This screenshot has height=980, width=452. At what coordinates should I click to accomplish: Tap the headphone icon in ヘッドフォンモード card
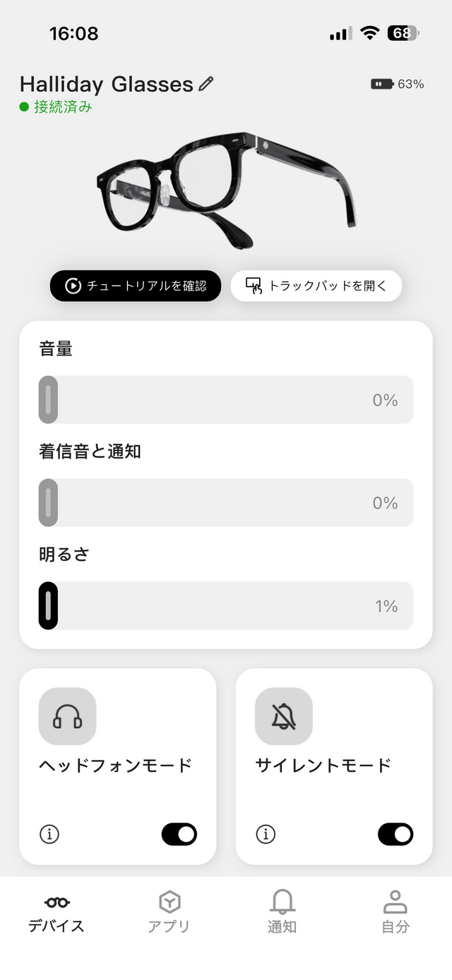point(67,716)
